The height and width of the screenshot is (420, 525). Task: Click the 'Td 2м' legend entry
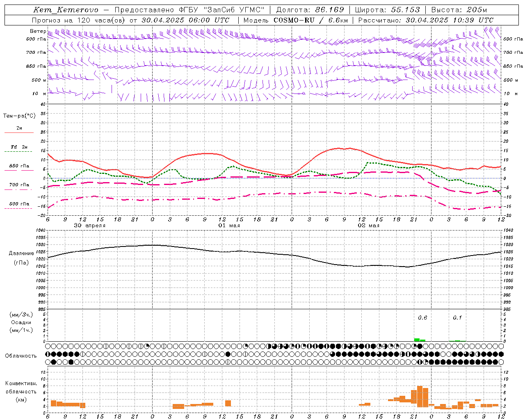[19, 147]
